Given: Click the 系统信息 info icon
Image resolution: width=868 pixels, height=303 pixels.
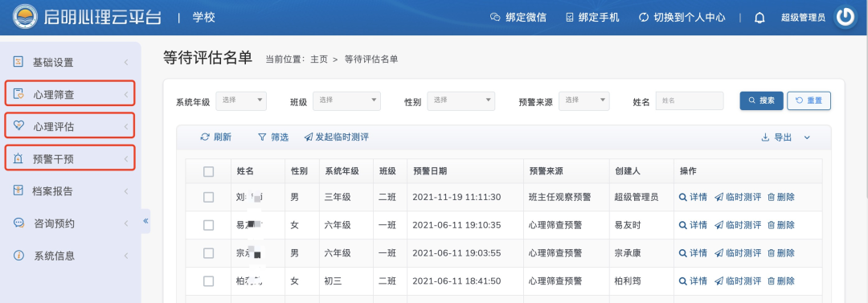Looking at the screenshot, I should coord(18,256).
